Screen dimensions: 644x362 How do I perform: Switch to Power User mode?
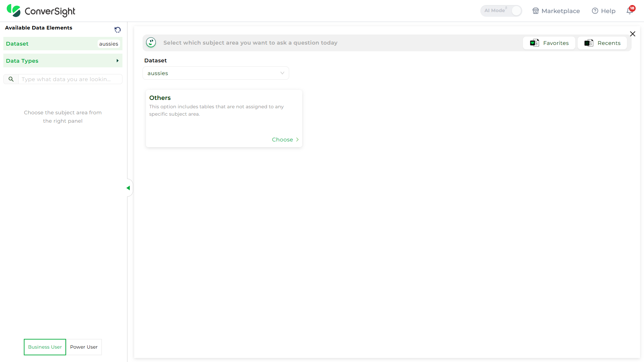point(84,347)
